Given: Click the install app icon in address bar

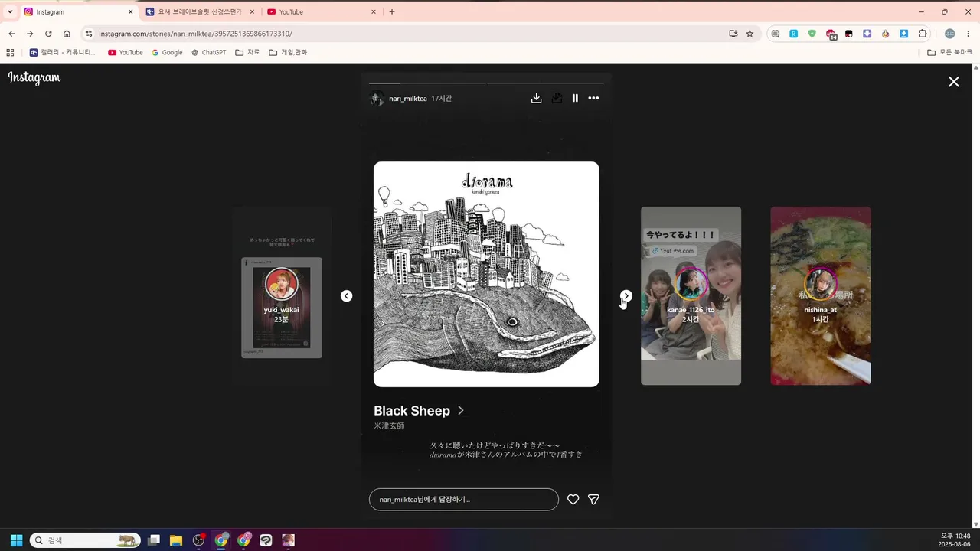Looking at the screenshot, I should (x=733, y=34).
